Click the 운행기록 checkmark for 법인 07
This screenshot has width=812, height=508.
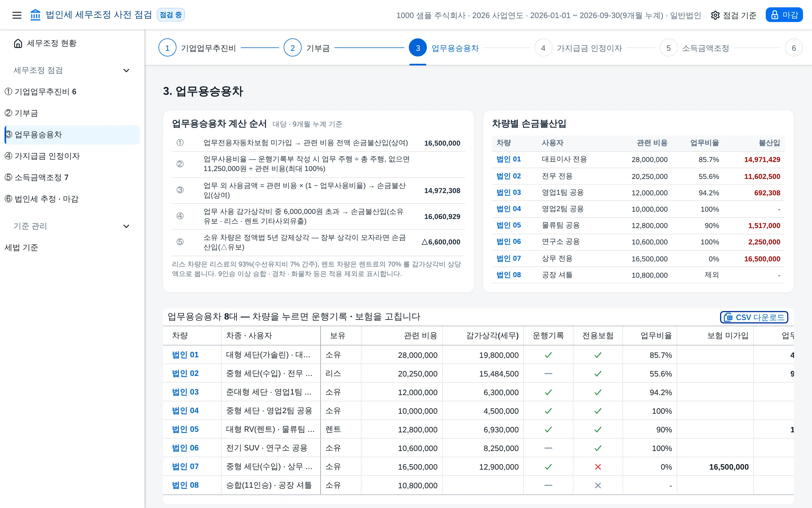pyautogui.click(x=548, y=467)
